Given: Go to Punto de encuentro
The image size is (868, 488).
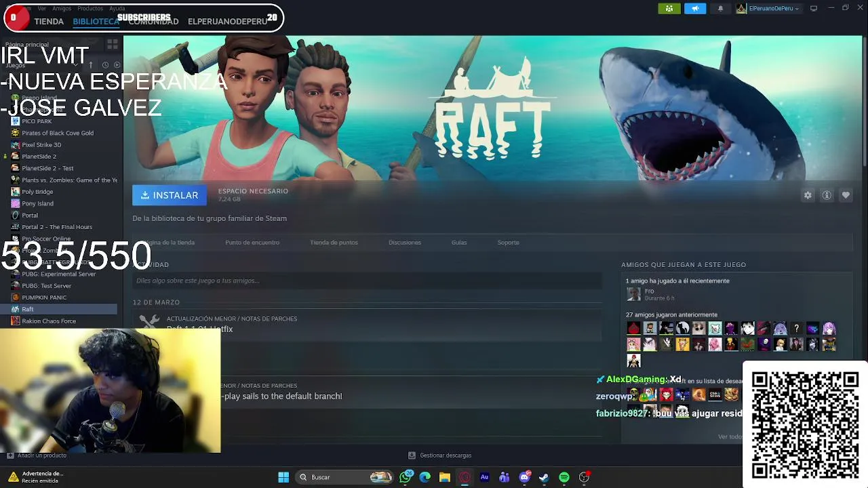Looking at the screenshot, I should pos(252,242).
